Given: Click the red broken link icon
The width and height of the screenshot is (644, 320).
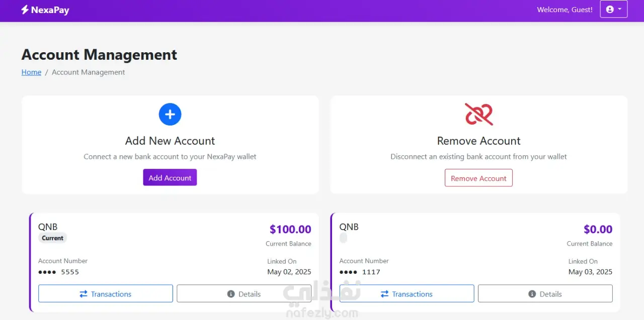Looking at the screenshot, I should [x=478, y=115].
